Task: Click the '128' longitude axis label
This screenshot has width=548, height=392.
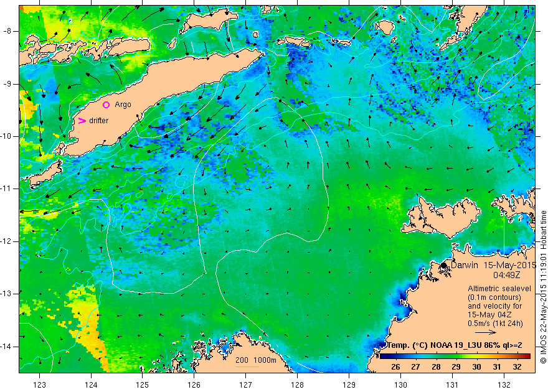Action: click(x=298, y=385)
